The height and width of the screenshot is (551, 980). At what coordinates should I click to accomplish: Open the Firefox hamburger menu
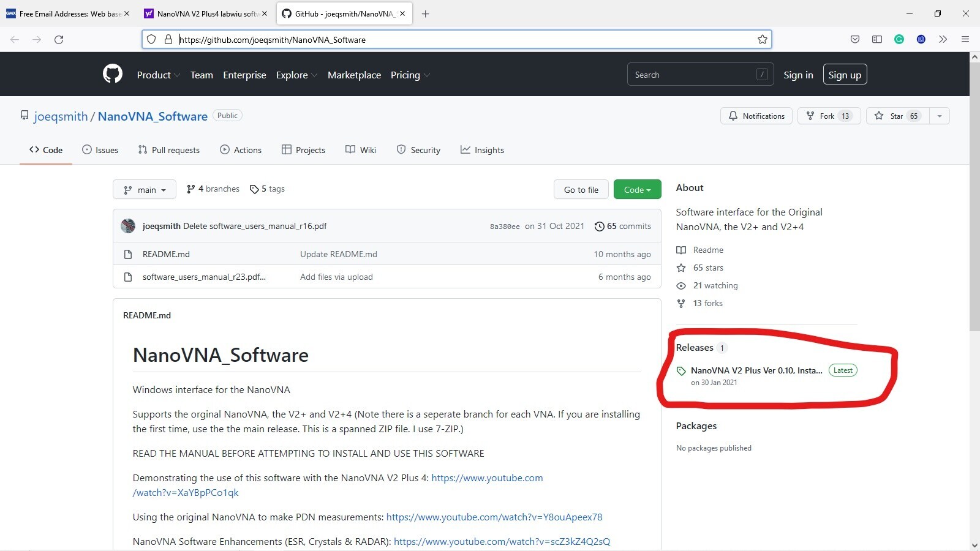click(965, 39)
